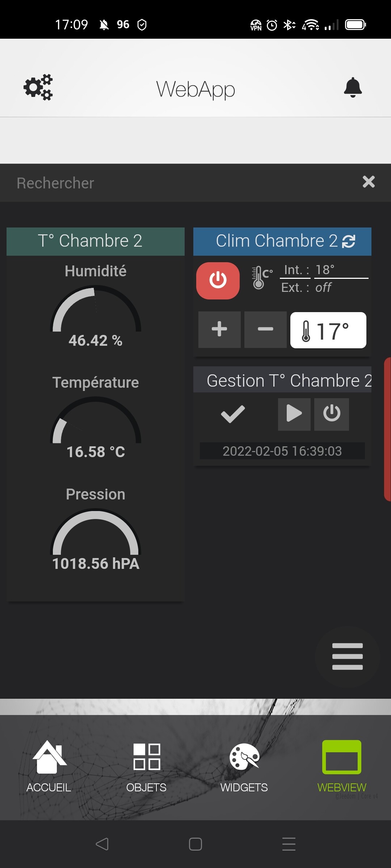Clear the Rechercher search field
The height and width of the screenshot is (868, 391).
[x=369, y=182]
